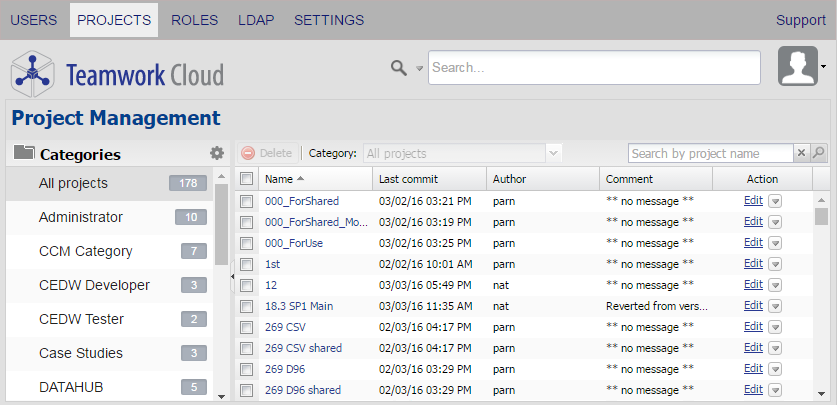This screenshot has width=837, height=405.
Task: Sort by the Name column header
Action: 315,179
